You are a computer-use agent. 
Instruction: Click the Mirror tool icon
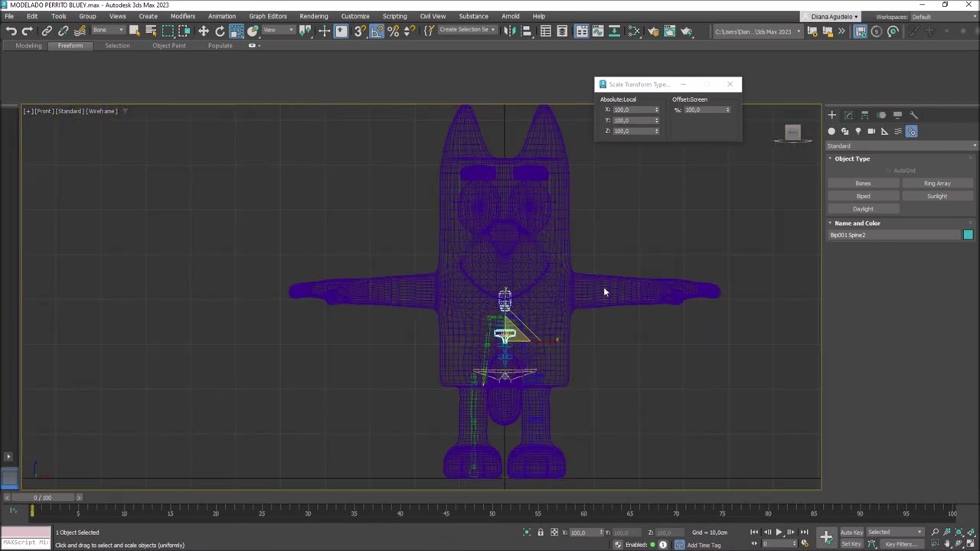[509, 31]
